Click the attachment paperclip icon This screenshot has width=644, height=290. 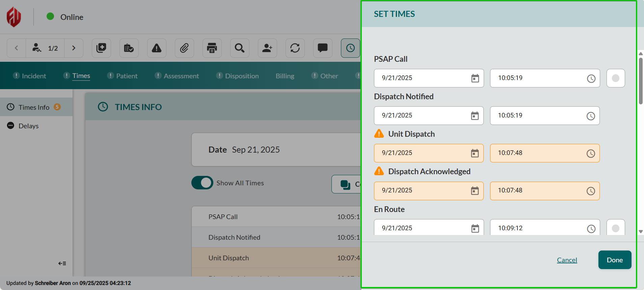click(x=184, y=48)
